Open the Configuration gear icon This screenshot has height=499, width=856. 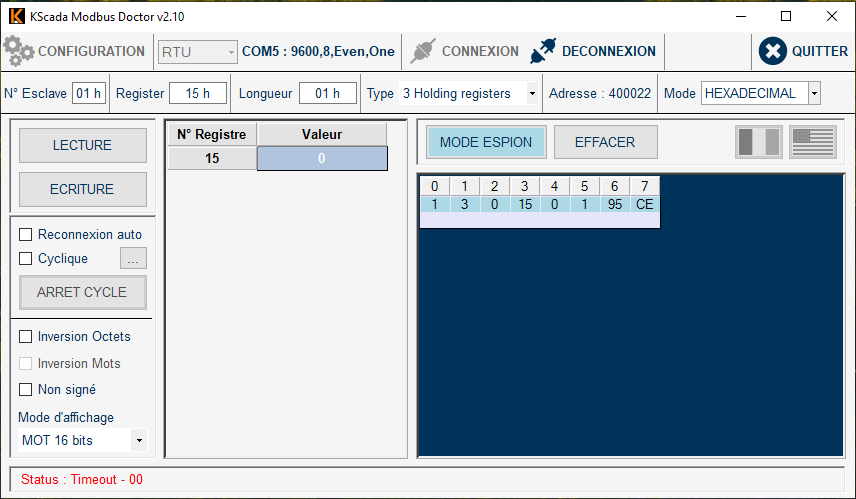pos(19,51)
